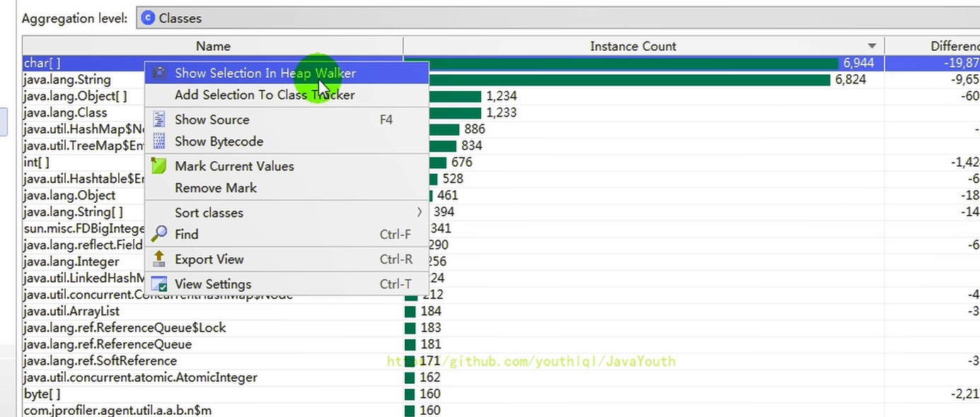Choose Add Selection To Class Tracker
Image resolution: width=980 pixels, height=417 pixels.
click(x=287, y=95)
